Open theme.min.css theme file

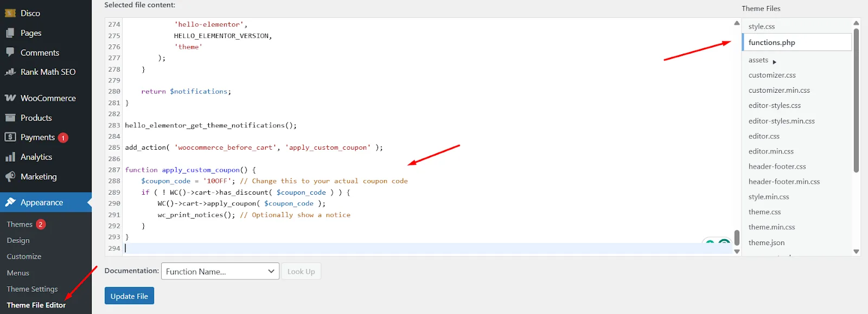click(771, 227)
